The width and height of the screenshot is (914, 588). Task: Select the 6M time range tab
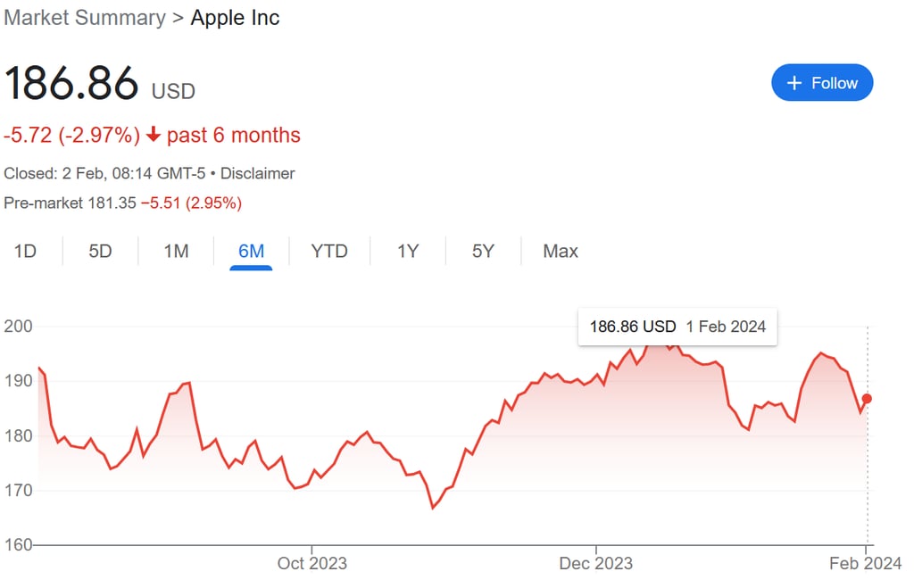click(x=251, y=252)
